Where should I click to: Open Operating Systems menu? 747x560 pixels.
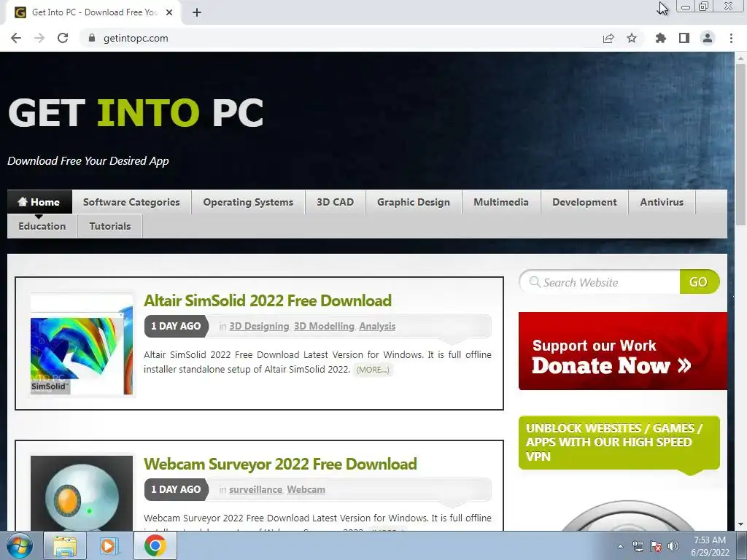(248, 202)
